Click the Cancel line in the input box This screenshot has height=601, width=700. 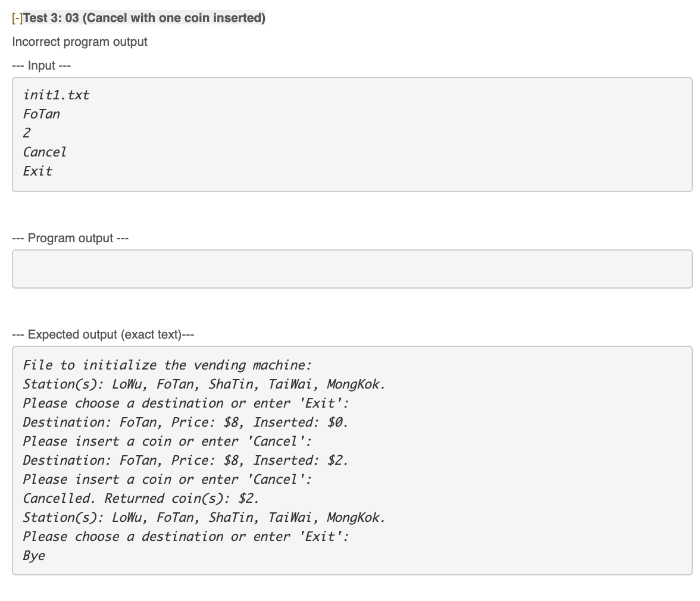point(45,152)
